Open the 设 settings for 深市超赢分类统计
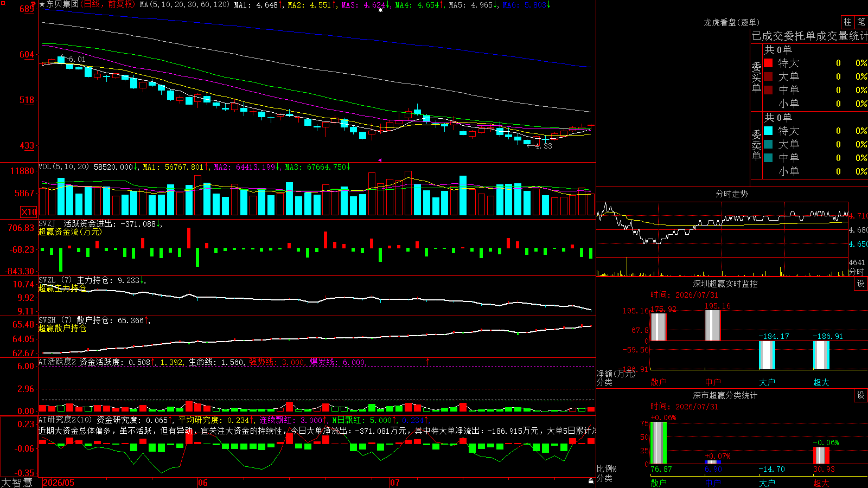This screenshot has height=488, width=868. [x=861, y=395]
